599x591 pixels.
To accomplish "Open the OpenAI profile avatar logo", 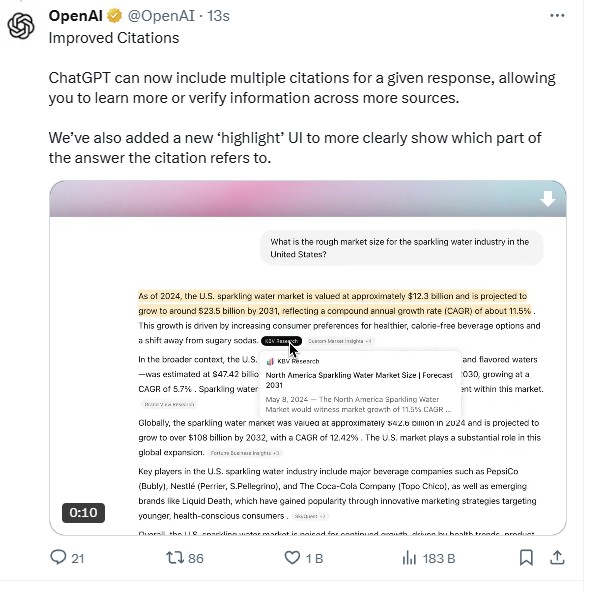I will coord(21,26).
